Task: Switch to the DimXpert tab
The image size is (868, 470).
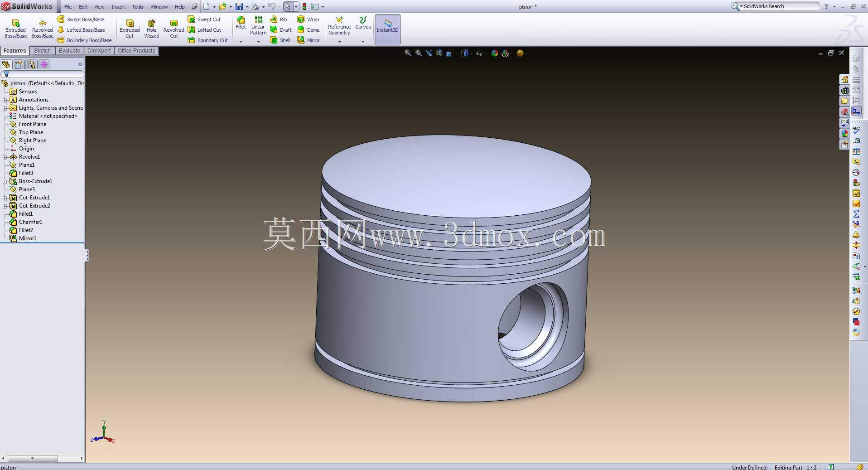Action: tap(99, 51)
